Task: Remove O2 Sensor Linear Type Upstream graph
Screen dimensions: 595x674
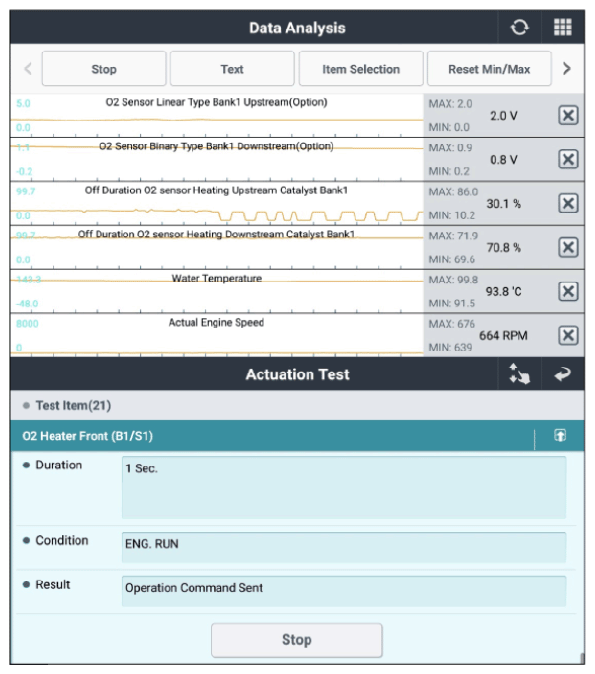Action: point(568,115)
